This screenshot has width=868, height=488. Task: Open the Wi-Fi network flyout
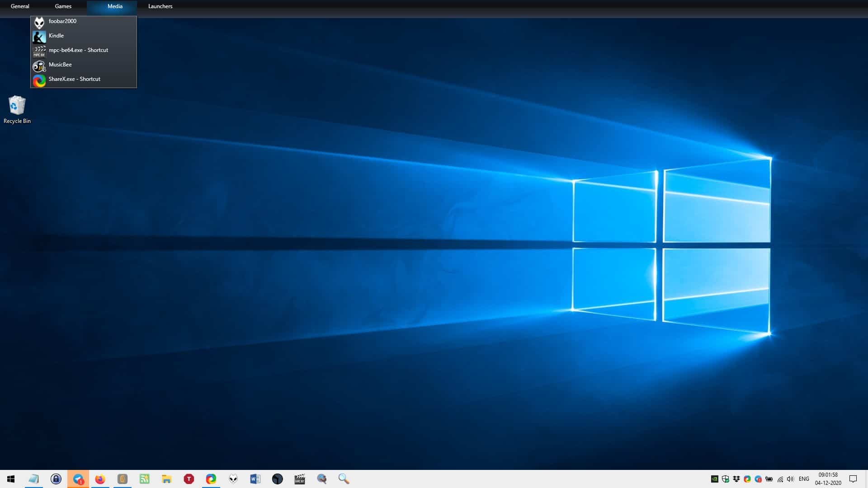[780, 479]
